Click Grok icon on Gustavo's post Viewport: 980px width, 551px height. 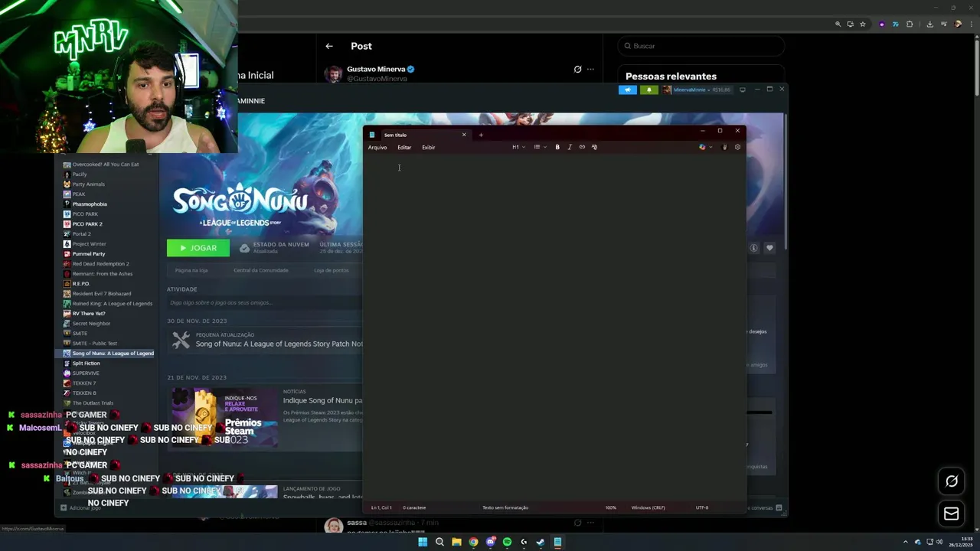pyautogui.click(x=577, y=69)
